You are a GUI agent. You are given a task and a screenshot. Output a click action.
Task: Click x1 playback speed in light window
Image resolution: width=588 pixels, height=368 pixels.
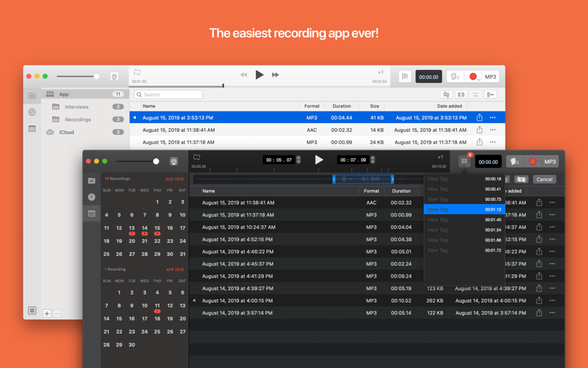[381, 72]
